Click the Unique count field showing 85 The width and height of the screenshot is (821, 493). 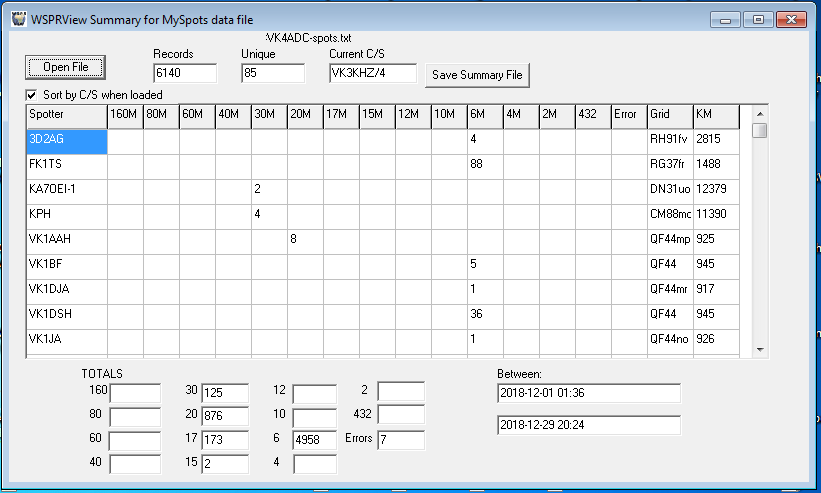click(273, 73)
